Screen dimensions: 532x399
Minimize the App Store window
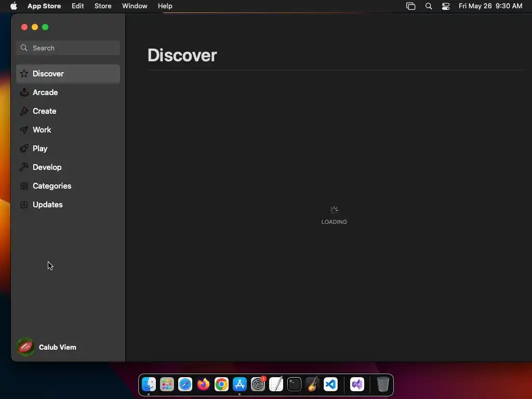35,27
